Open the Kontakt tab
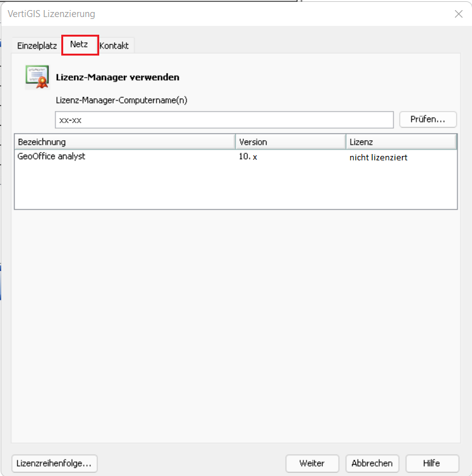The width and height of the screenshot is (472, 476). tap(114, 45)
